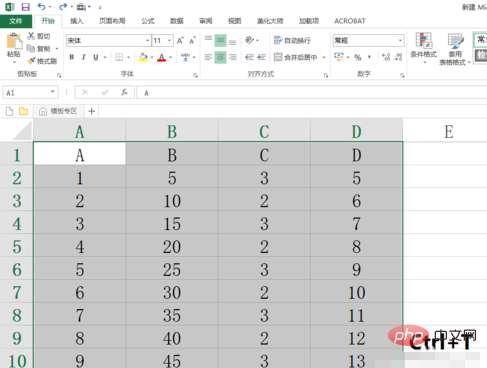Add a new tab with plus button
Viewport: 487px width, 368px height.
[92, 111]
